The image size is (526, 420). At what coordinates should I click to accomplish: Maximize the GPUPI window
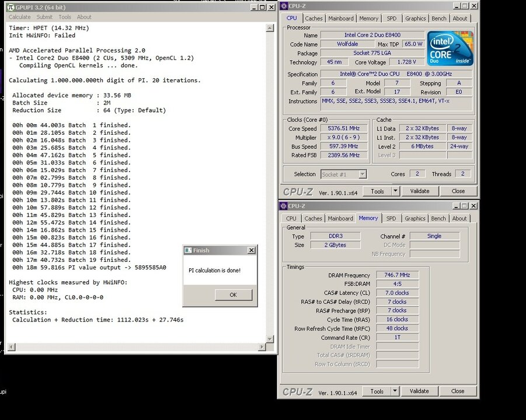(262, 8)
